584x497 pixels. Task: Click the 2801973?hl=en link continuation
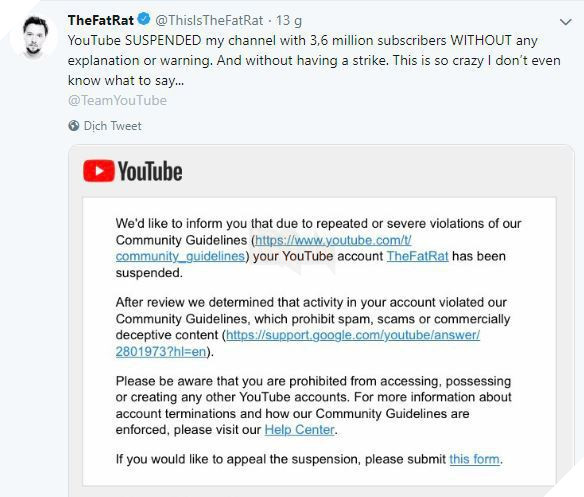[161, 351]
